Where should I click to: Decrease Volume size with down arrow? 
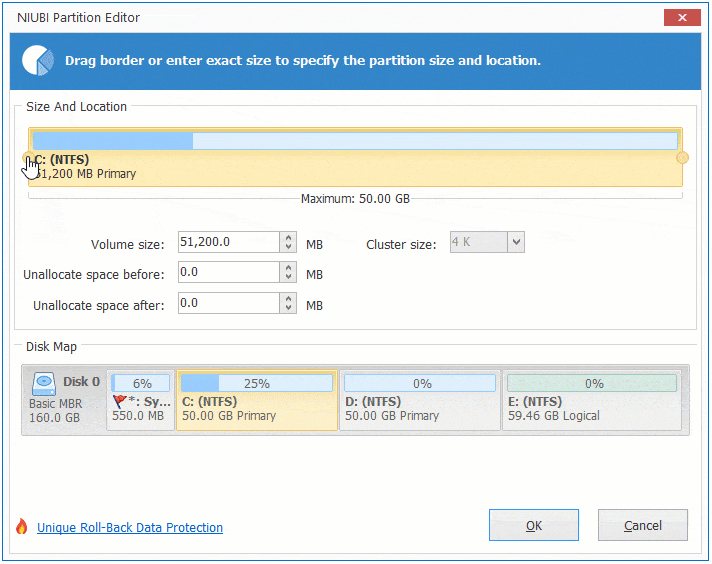tap(289, 247)
